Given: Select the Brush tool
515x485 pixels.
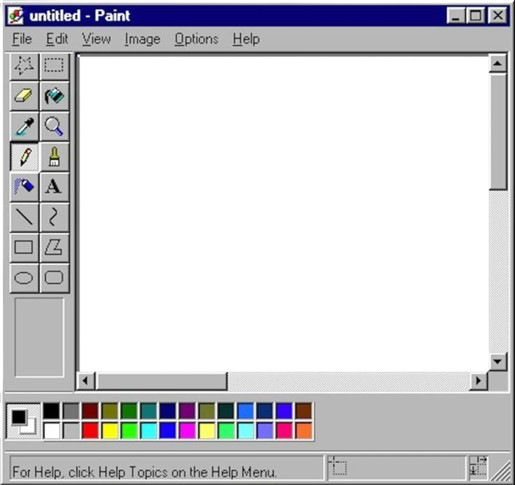Looking at the screenshot, I should point(54,157).
